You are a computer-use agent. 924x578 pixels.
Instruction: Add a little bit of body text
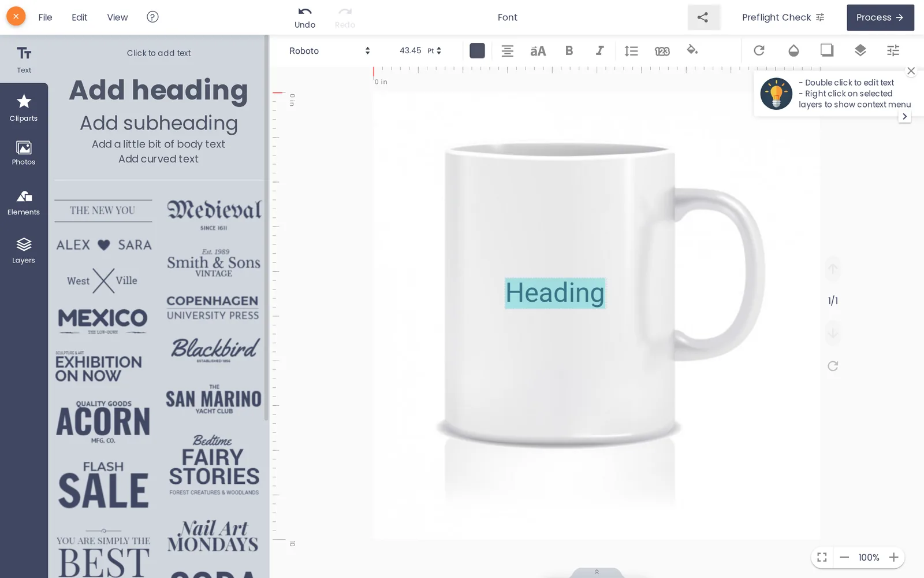[x=158, y=144]
